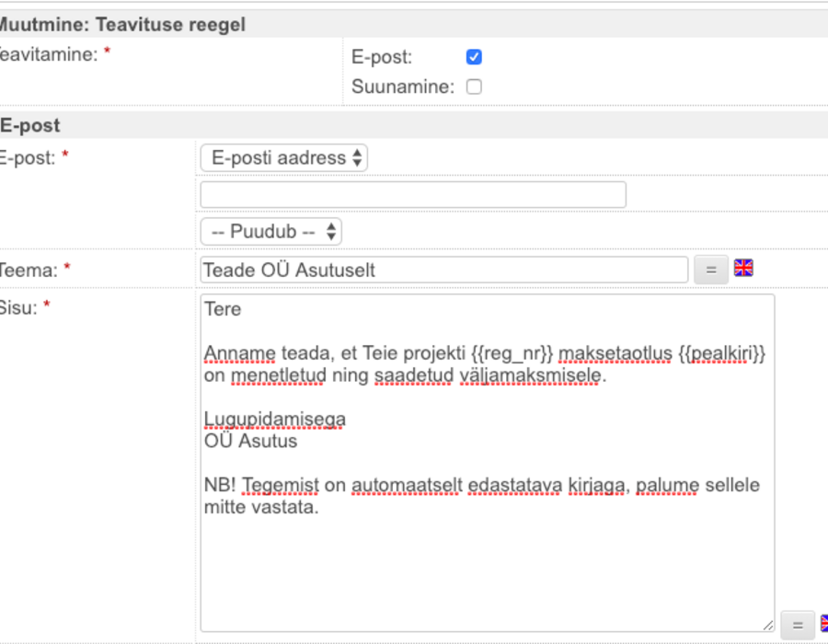Place cursor on {{pealkiri}} placeholder text

click(722, 353)
